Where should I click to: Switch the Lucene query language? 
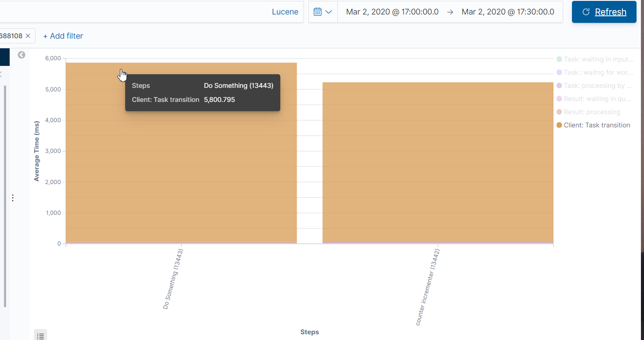coord(285,12)
